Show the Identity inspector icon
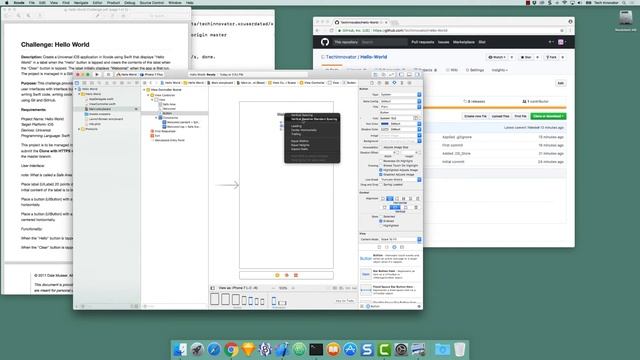640x360 pixels. click(x=387, y=83)
